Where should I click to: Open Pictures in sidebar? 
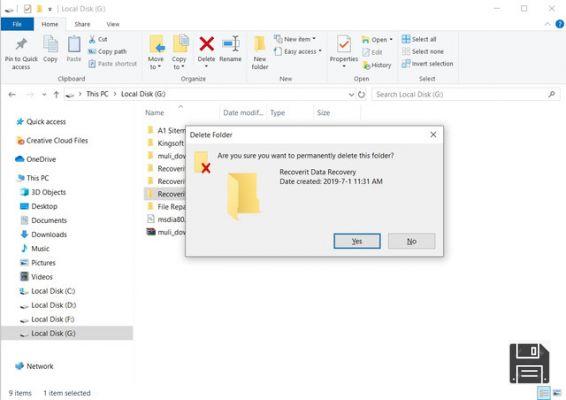pos(38,263)
